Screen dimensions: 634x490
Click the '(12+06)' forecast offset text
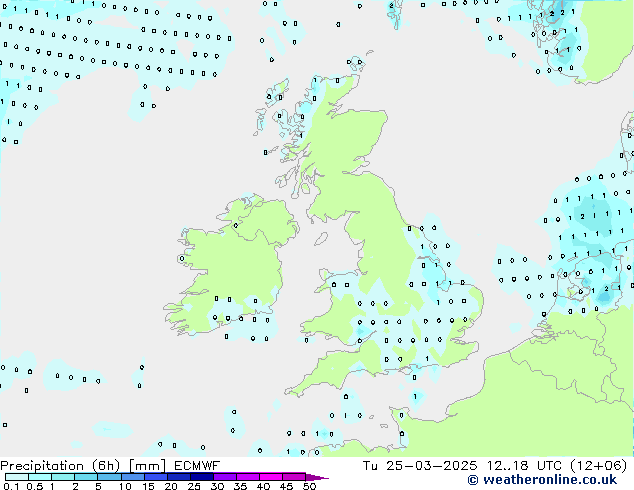(598, 466)
